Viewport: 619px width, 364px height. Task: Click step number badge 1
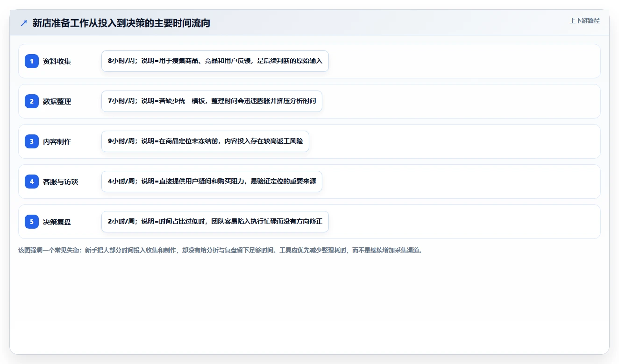click(32, 61)
